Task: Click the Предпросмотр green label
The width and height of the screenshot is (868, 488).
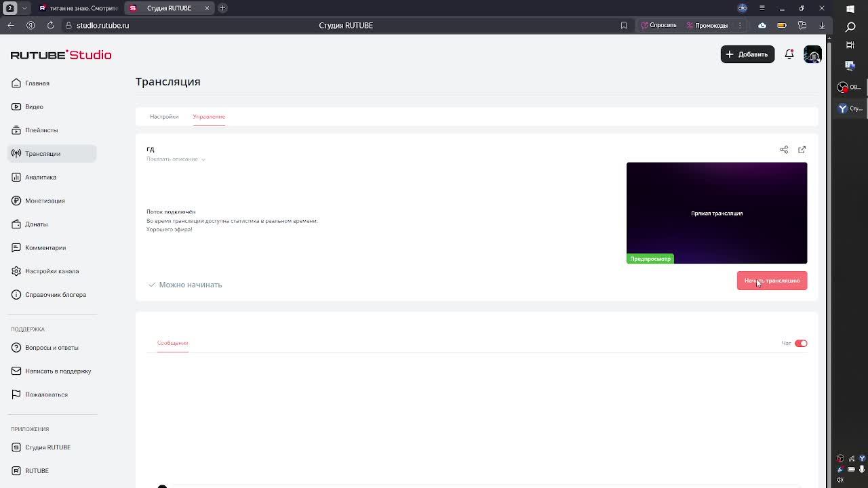Action: pos(650,259)
